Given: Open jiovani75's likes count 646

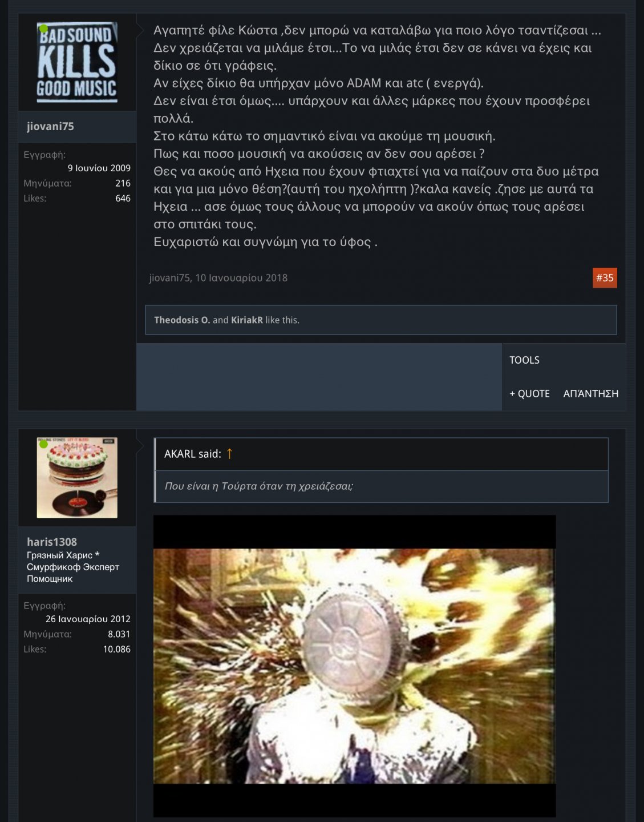Looking at the screenshot, I should coord(123,198).
